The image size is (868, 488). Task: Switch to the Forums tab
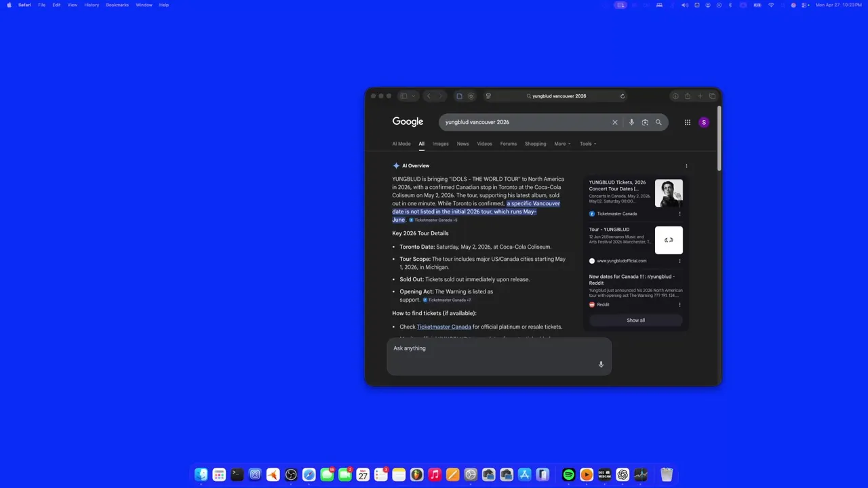click(509, 144)
